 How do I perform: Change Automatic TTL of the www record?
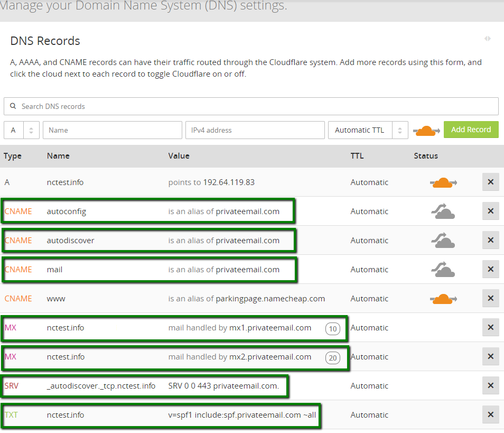(369, 299)
